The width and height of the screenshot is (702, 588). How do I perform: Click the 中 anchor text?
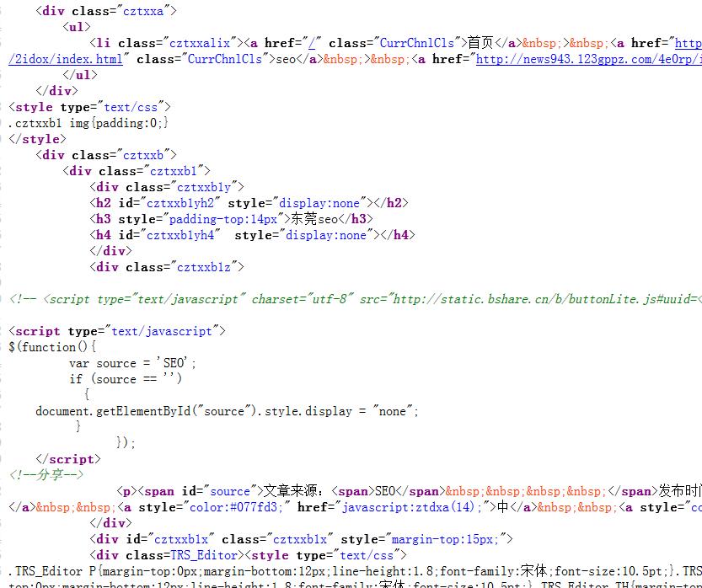pyautogui.click(x=503, y=507)
